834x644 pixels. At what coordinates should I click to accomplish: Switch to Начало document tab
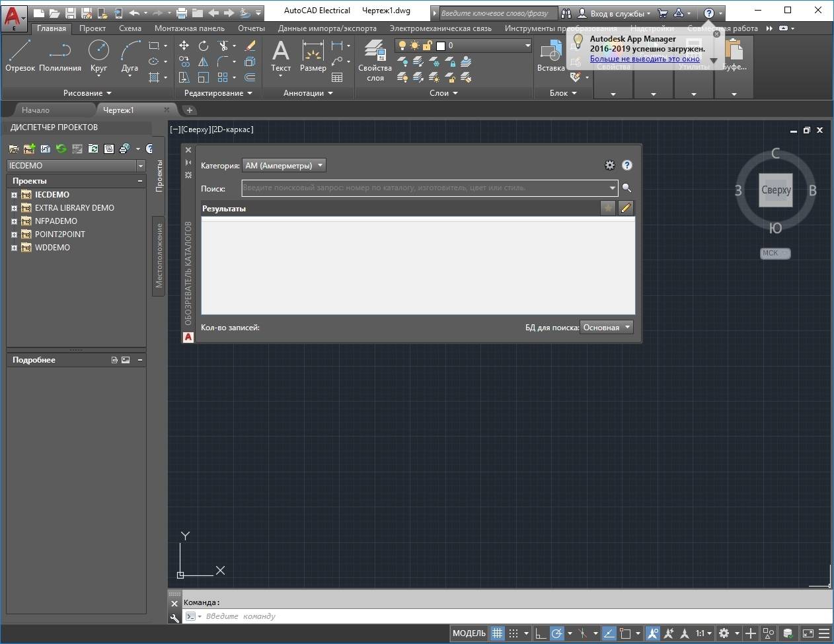point(36,110)
